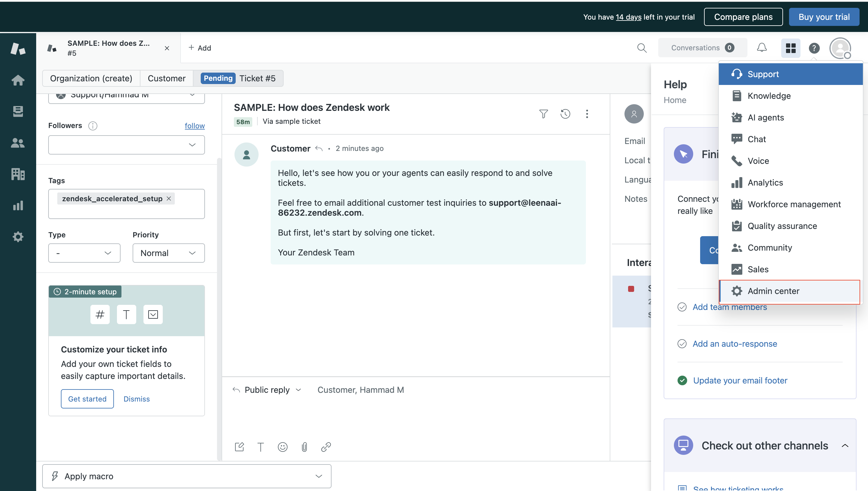
Task: Open Reporting bar chart sidebar icon
Action: (18, 205)
